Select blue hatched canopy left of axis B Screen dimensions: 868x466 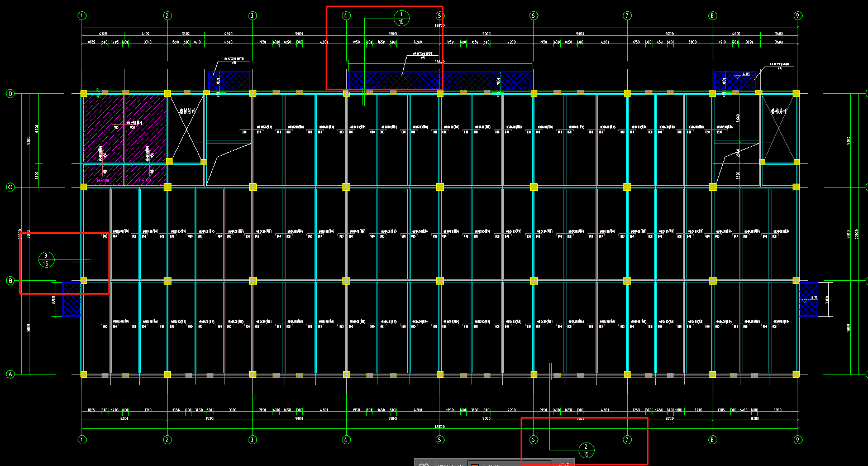(x=71, y=299)
